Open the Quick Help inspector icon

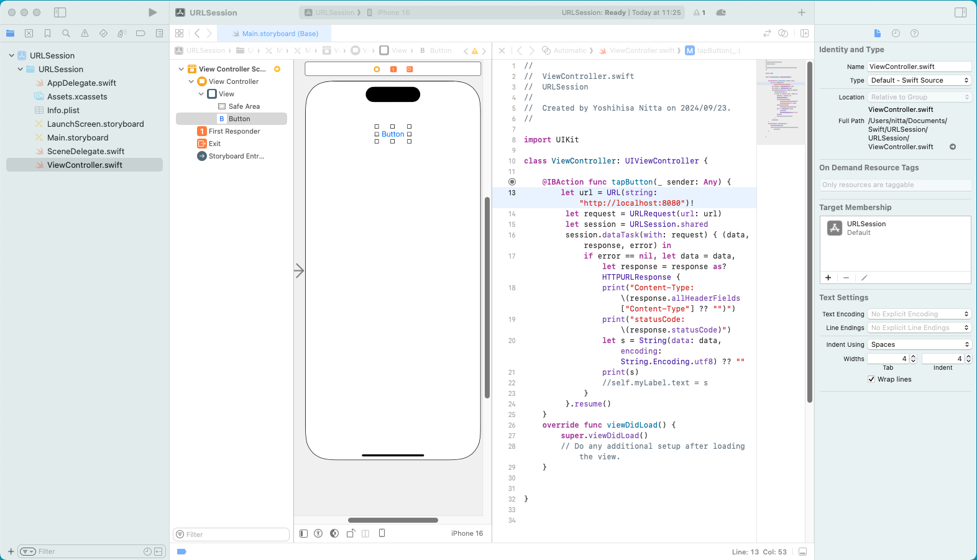[x=914, y=34]
